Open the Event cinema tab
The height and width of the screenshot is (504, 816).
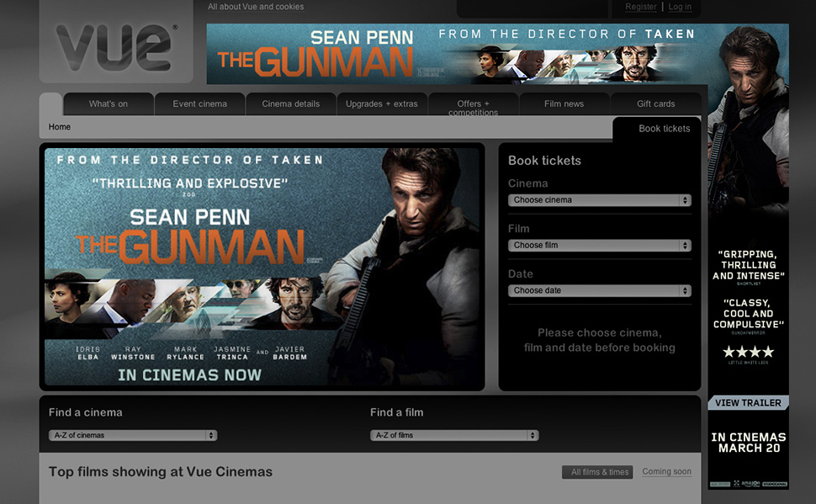200,104
